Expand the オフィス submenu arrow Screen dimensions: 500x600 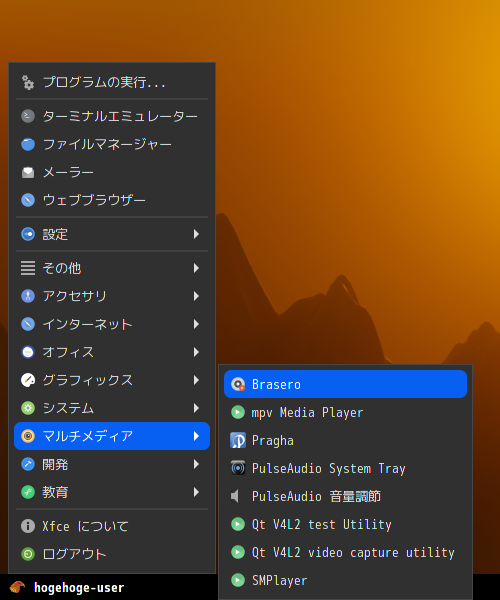tap(196, 352)
